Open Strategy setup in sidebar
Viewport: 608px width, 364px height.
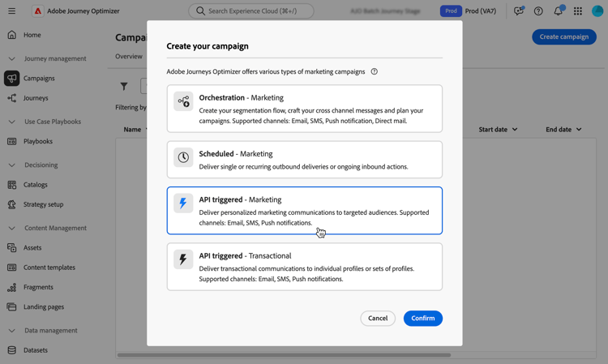tap(44, 204)
